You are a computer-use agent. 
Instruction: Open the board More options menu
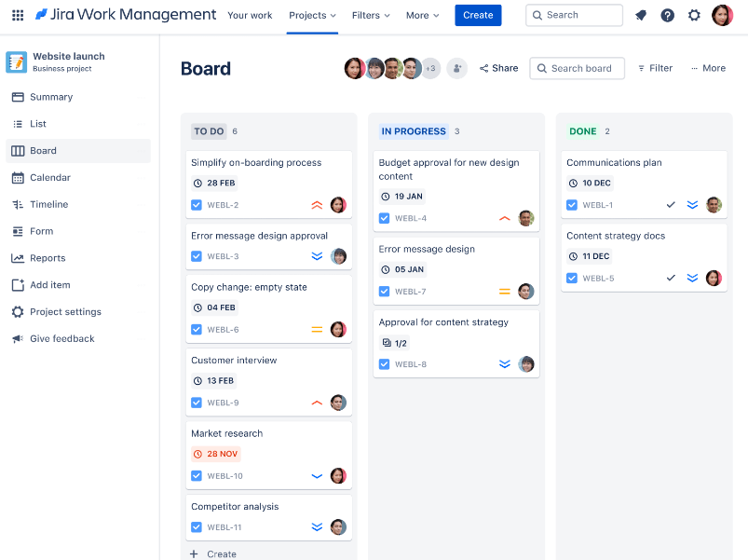tap(708, 68)
